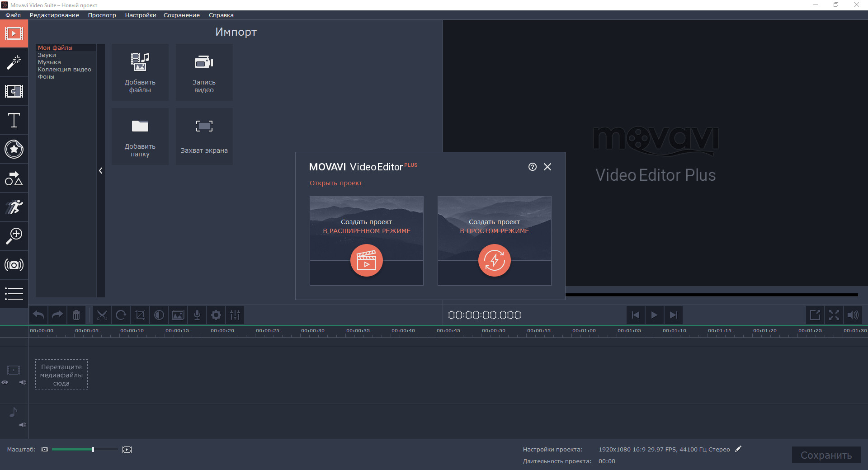This screenshot has height=470, width=868.
Task: Collapse the import panel with chevron
Action: click(101, 170)
